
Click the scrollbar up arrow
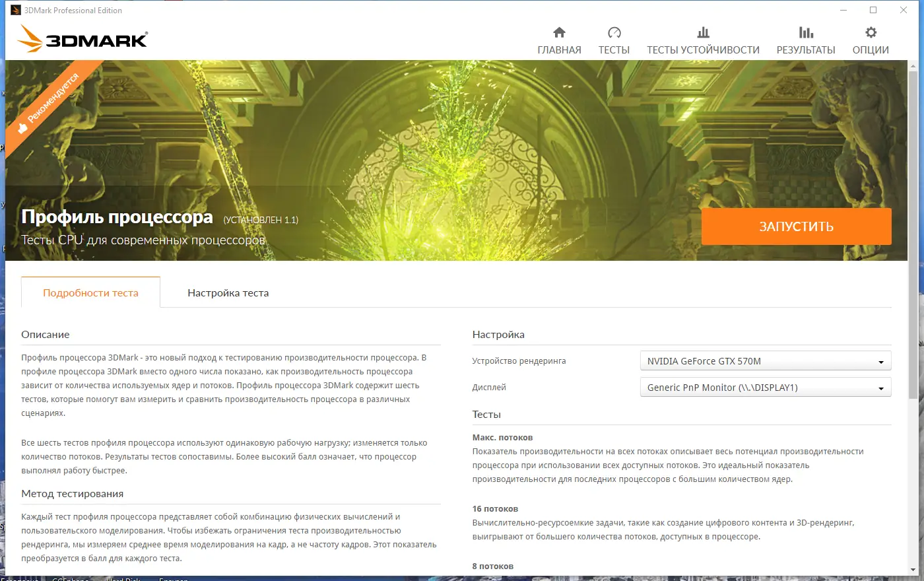pos(913,65)
